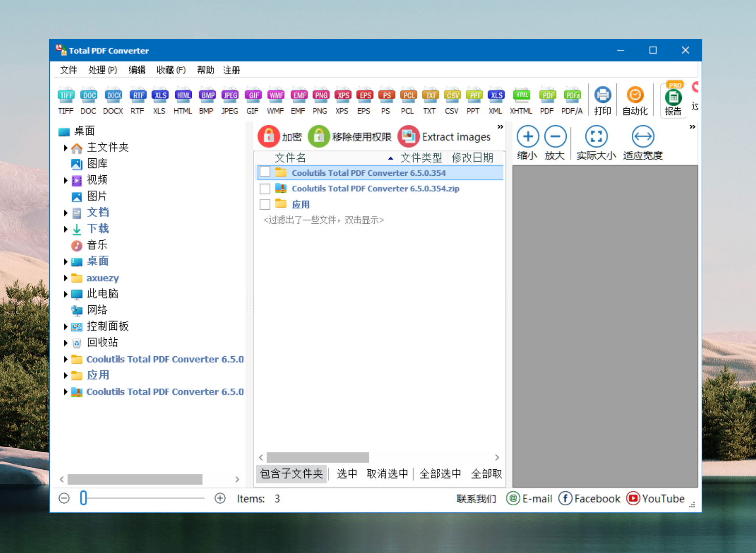Expand the 文档 tree node
The width and height of the screenshot is (756, 553).
[x=65, y=213]
